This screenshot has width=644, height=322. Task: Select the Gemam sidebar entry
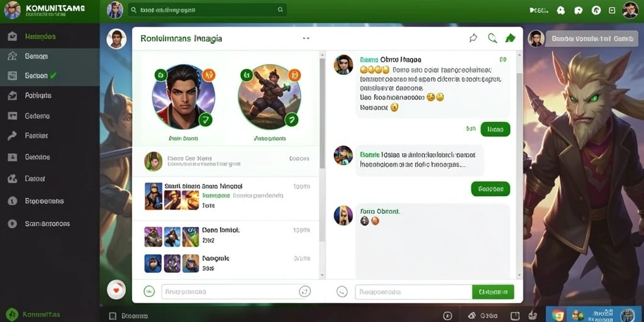tap(50, 56)
